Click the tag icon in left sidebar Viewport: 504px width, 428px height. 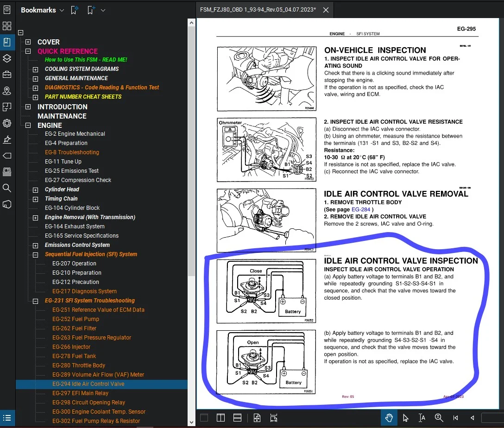pos(7,156)
